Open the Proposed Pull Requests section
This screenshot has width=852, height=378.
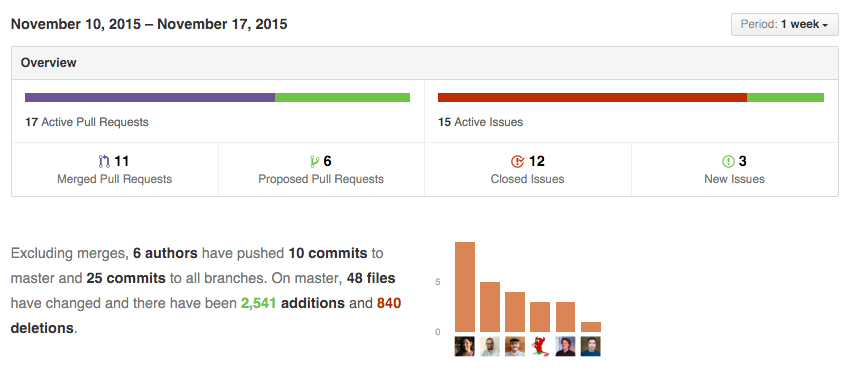tap(321, 169)
